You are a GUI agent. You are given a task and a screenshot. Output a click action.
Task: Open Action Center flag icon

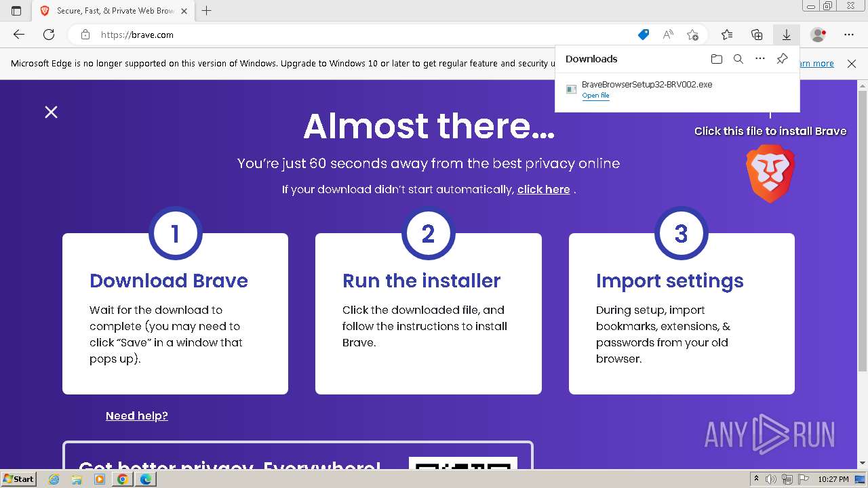[x=802, y=479]
